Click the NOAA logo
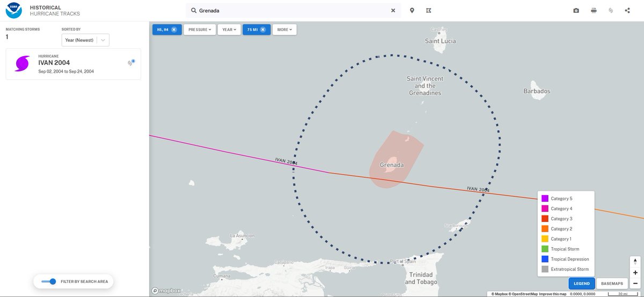 pos(13,11)
